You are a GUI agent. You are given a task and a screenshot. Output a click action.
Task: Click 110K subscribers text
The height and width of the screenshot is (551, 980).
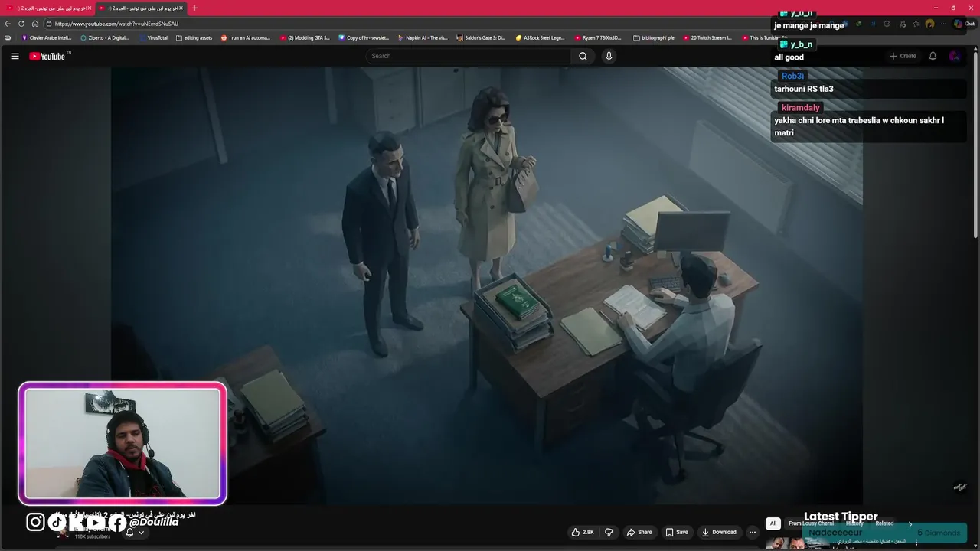[93, 537]
